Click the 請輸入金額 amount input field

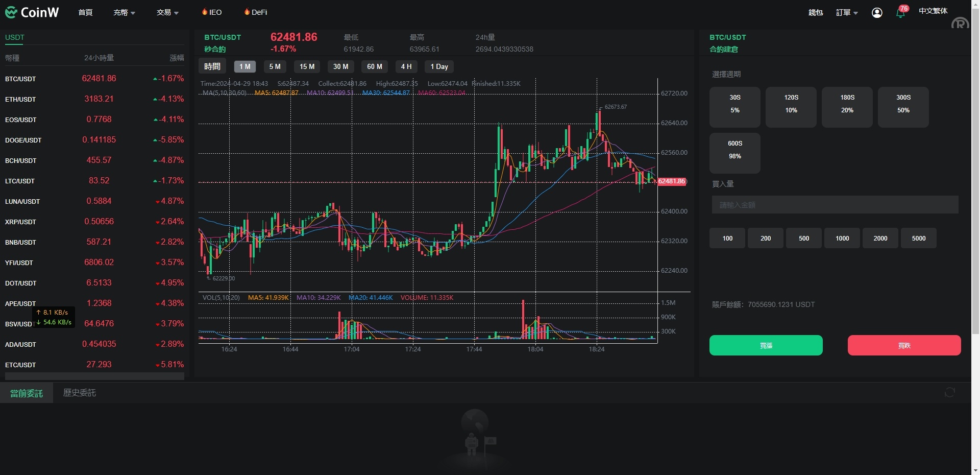coord(835,204)
